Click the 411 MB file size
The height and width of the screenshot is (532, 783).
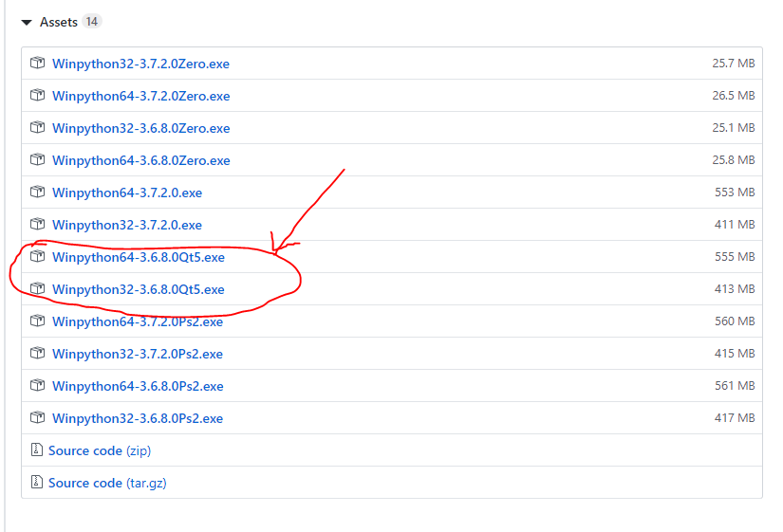click(x=735, y=225)
